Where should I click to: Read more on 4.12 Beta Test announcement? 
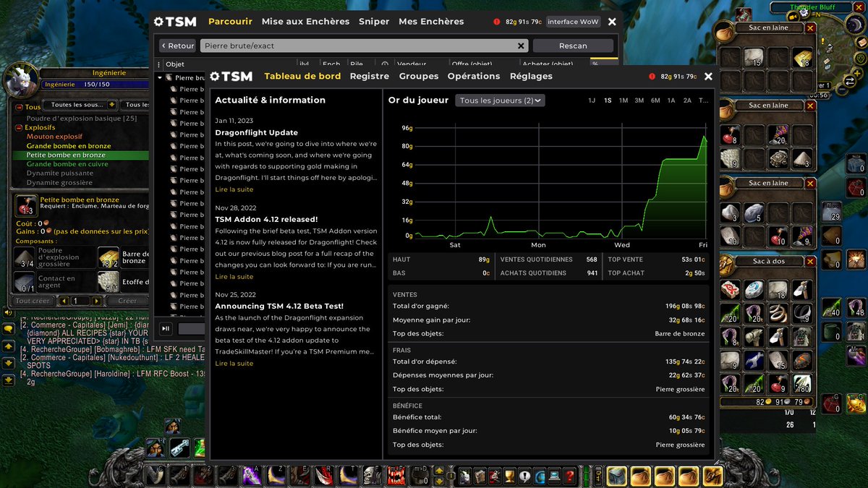(x=234, y=364)
